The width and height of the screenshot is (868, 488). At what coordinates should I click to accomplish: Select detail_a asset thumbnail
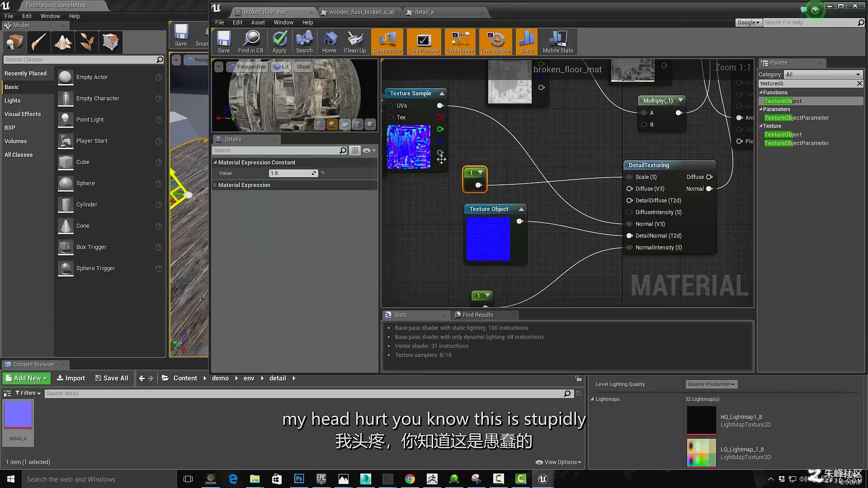pyautogui.click(x=18, y=414)
